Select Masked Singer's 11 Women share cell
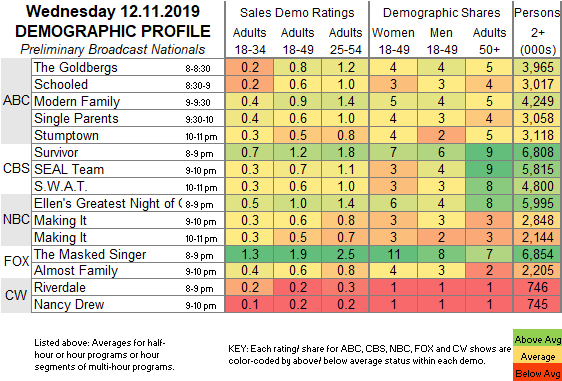562x381 pixels. tap(393, 254)
